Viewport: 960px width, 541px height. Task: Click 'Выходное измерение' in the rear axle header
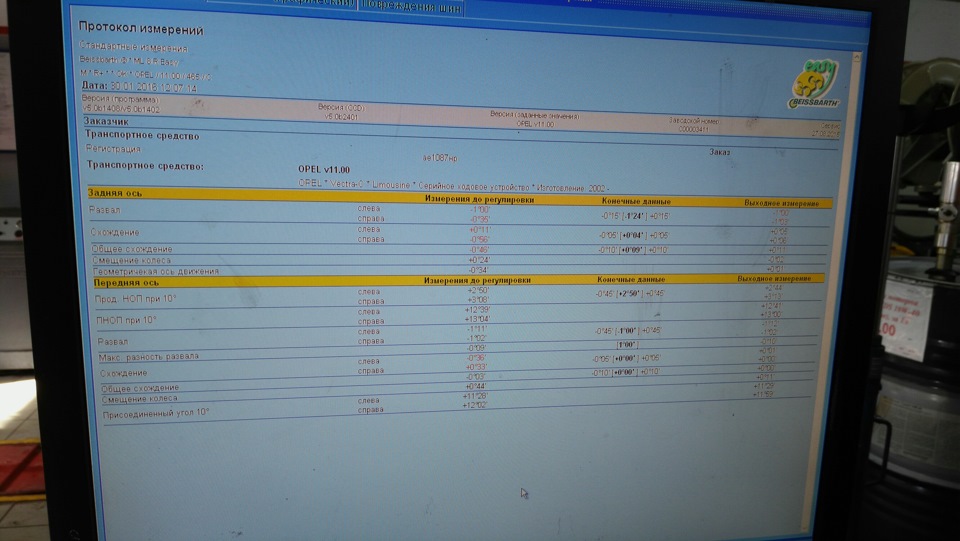click(x=781, y=203)
